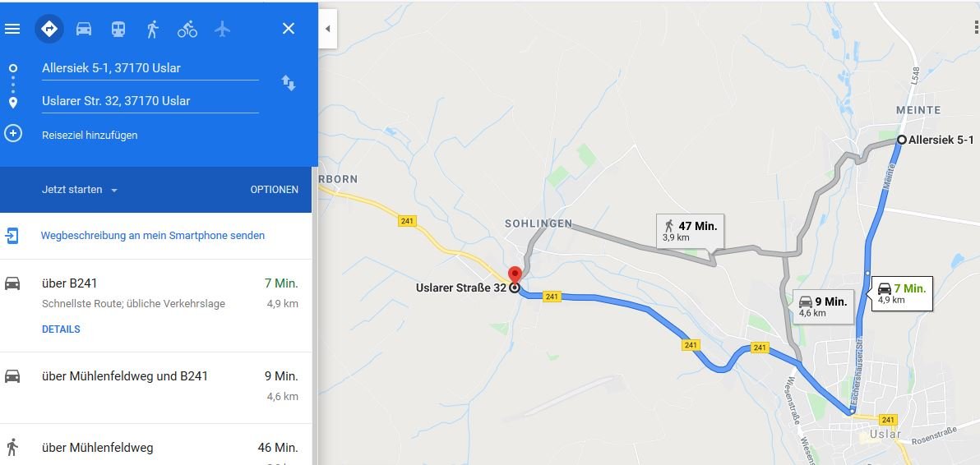Add a destination with the plus icon
The width and height of the screenshot is (980, 465).
13,134
